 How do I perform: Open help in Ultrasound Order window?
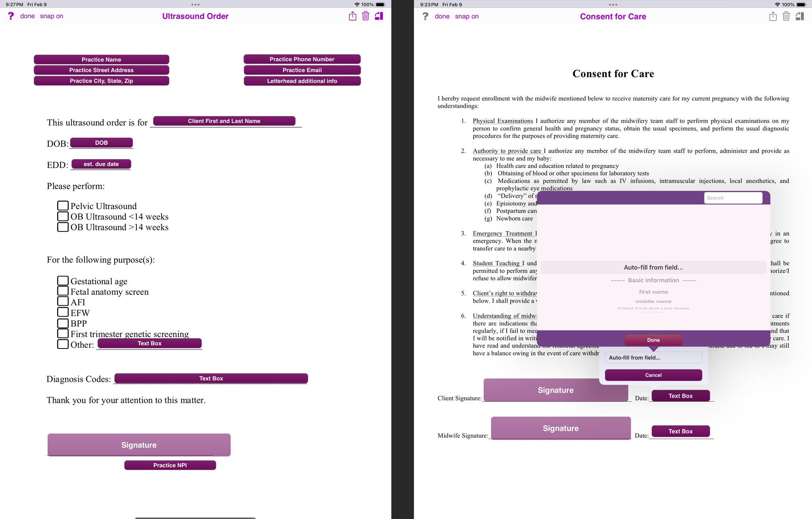coord(11,16)
